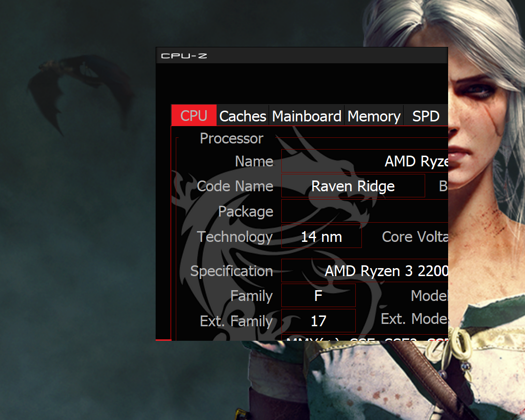The image size is (525, 420).
Task: Click the Package label
Action: tap(246, 211)
